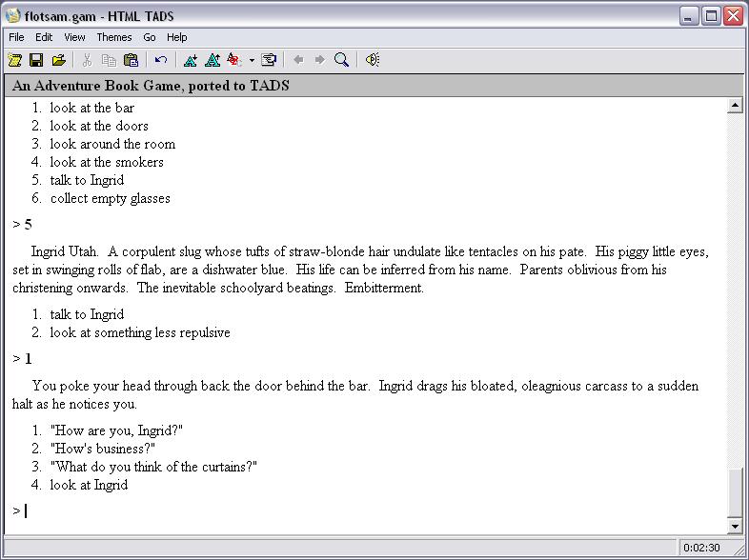Click "How's business?" option
Viewport: 749px width, 560px height.
(103, 449)
